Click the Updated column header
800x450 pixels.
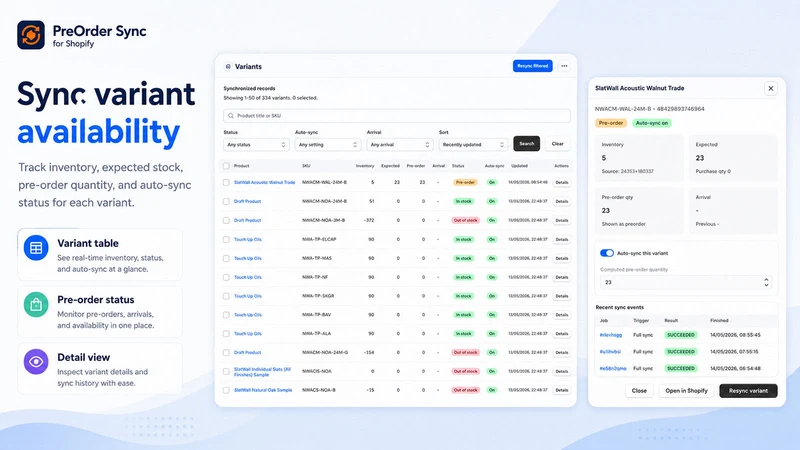[x=519, y=166]
